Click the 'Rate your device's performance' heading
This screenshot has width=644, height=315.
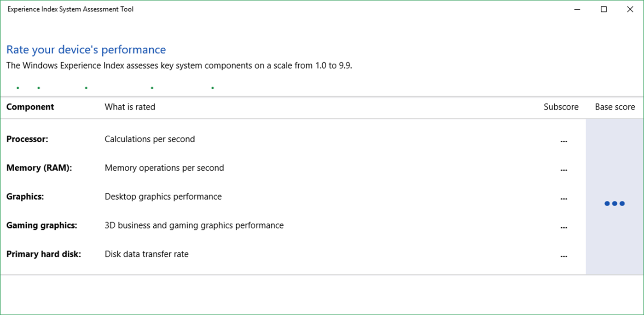coord(86,50)
